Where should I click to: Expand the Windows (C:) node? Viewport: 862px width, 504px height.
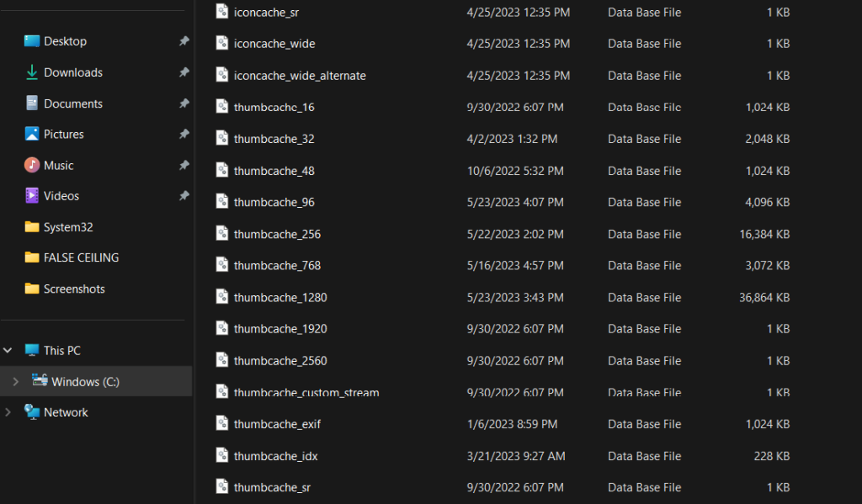pyautogui.click(x=16, y=381)
